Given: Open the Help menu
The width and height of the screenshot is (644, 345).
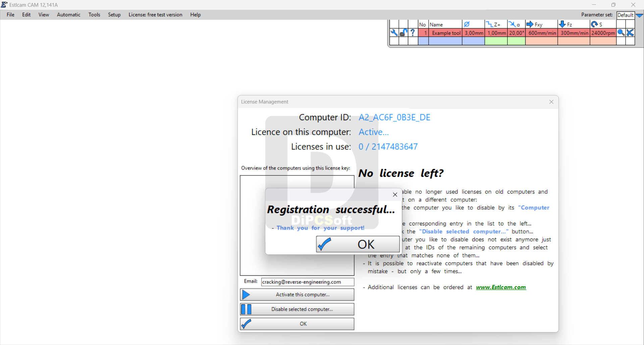Looking at the screenshot, I should pos(196,15).
